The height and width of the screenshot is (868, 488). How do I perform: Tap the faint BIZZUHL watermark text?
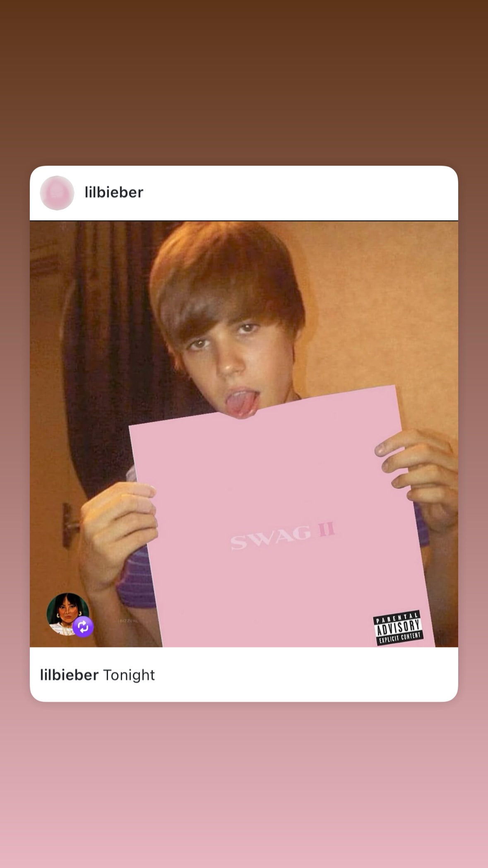click(x=129, y=621)
